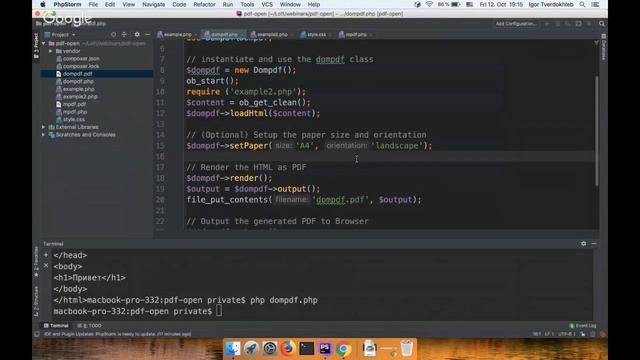Switch to the example2.php editor tab

tap(271, 35)
